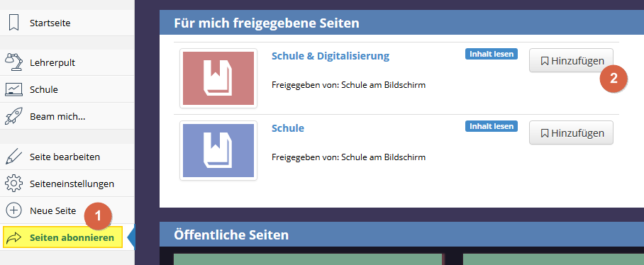This screenshot has height=265, width=644.
Task: Open the Schule & Digitalisierung title link
Action: coord(331,56)
